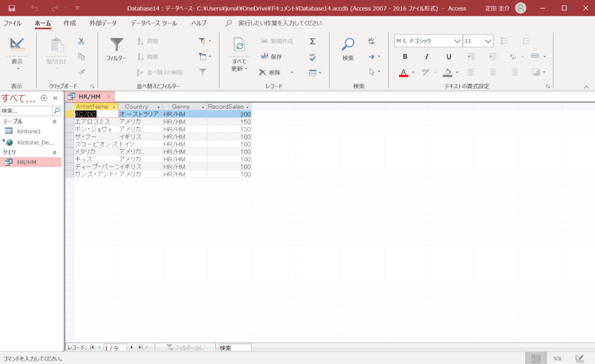The height and width of the screenshot is (364, 595).
Task: Open the font color dropdown arrow
Action: [413, 72]
